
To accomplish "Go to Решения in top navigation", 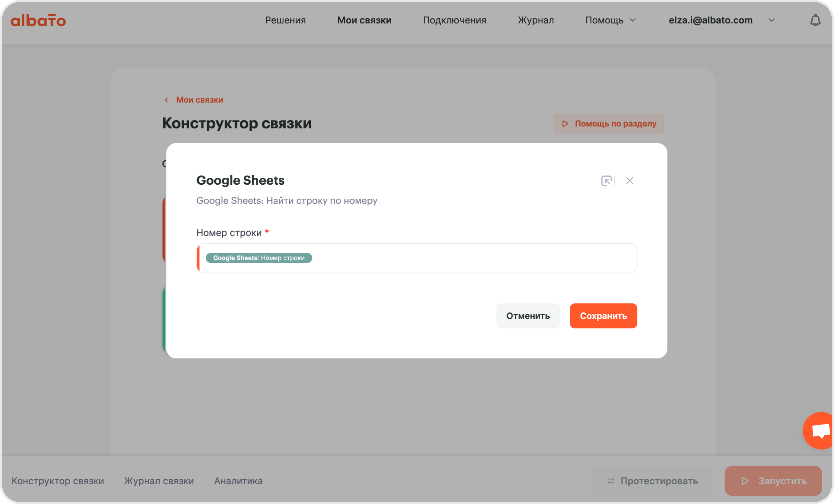I will click(285, 20).
